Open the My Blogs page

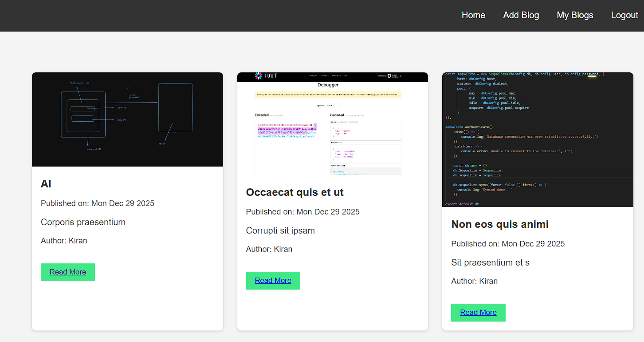pyautogui.click(x=575, y=15)
